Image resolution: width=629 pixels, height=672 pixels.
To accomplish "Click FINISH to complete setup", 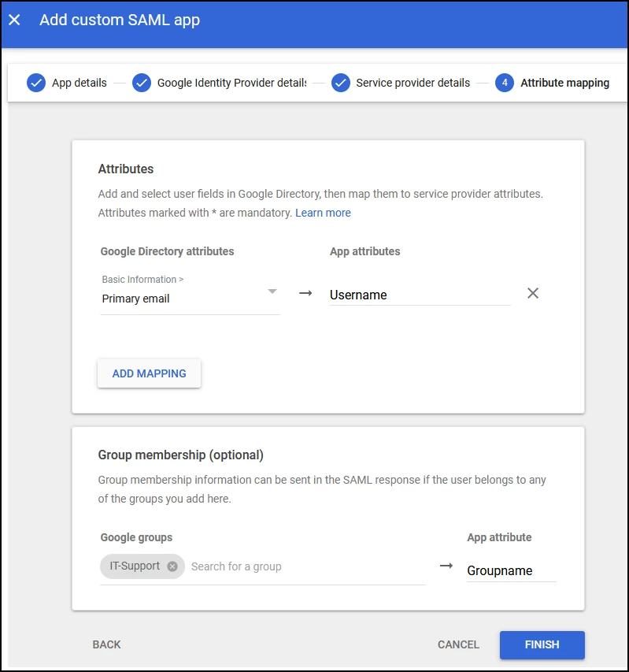I will tap(542, 644).
